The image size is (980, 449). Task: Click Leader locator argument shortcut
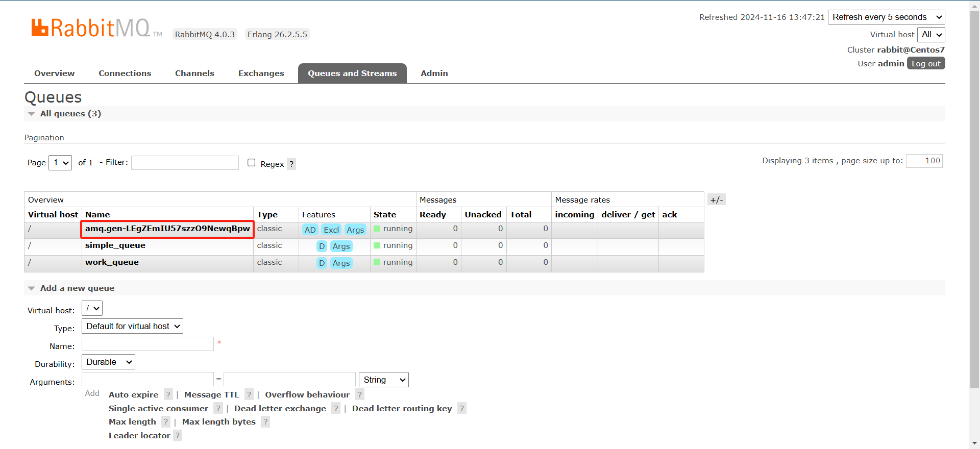139,435
